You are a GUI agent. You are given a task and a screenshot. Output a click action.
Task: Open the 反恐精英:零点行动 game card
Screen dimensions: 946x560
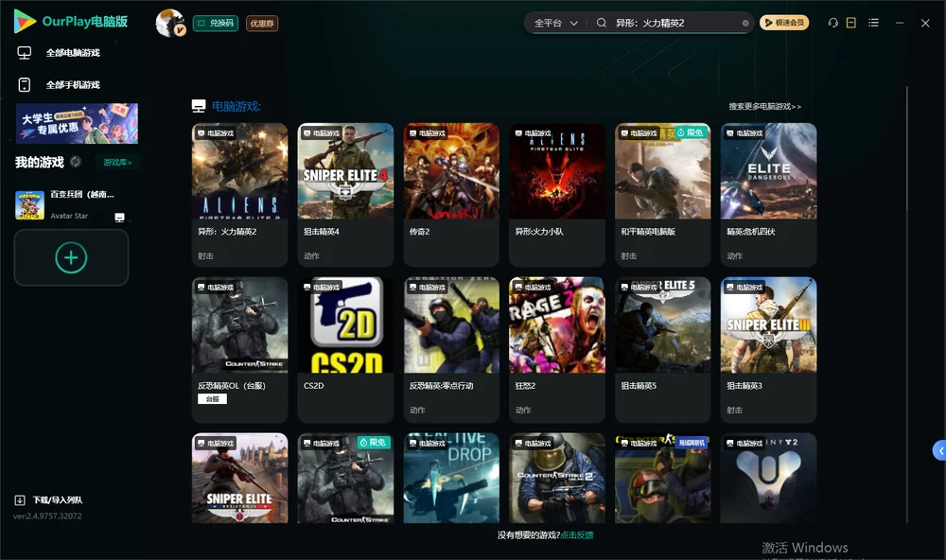pyautogui.click(x=451, y=349)
